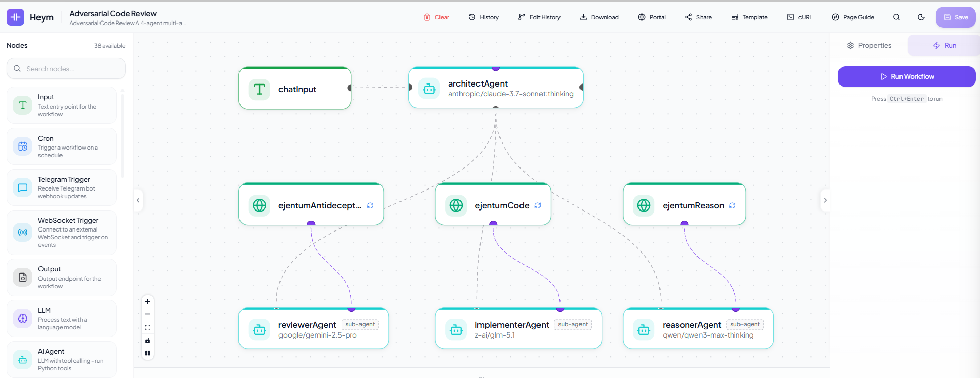Viewport: 980px width, 378px height.
Task: Click the chatInput output connector handle
Action: pos(350,88)
